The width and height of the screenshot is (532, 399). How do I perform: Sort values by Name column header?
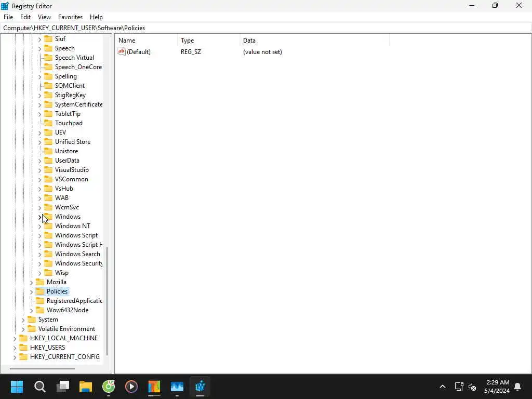146,41
